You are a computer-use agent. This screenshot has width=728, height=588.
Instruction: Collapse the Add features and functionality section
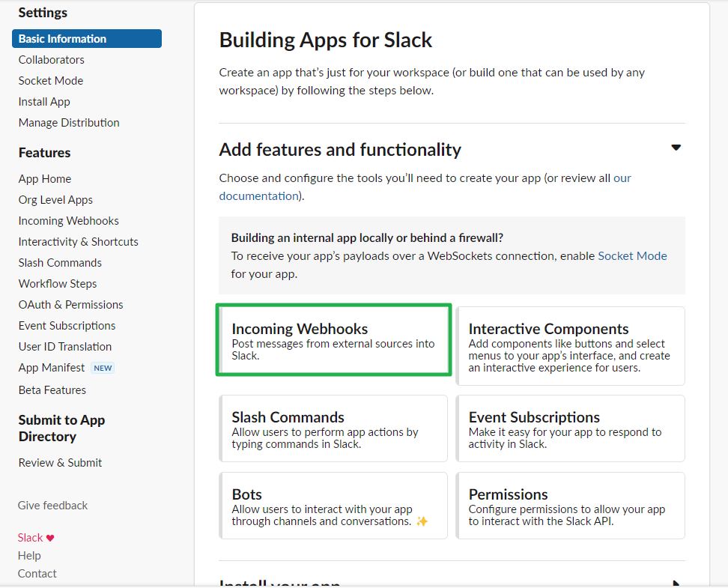coord(676,148)
